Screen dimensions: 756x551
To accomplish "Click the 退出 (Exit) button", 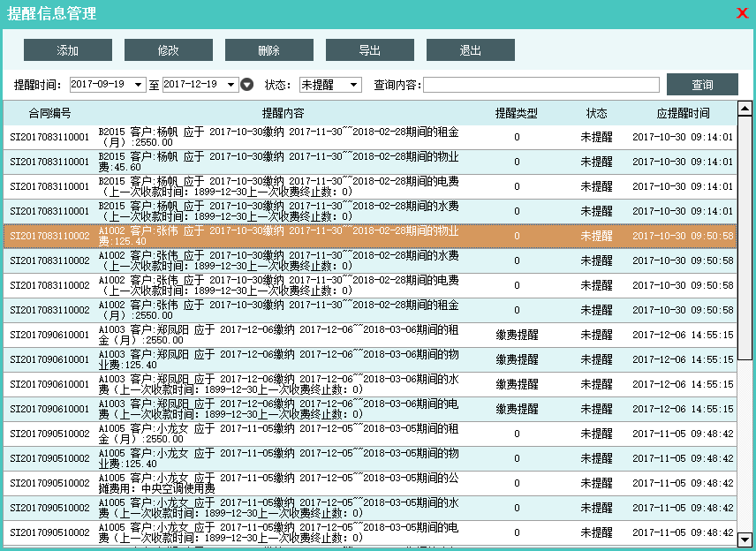I will pyautogui.click(x=471, y=50).
